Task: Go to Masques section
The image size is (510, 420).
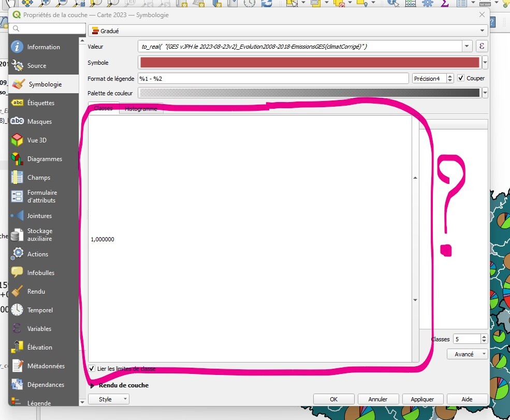Action: point(39,122)
